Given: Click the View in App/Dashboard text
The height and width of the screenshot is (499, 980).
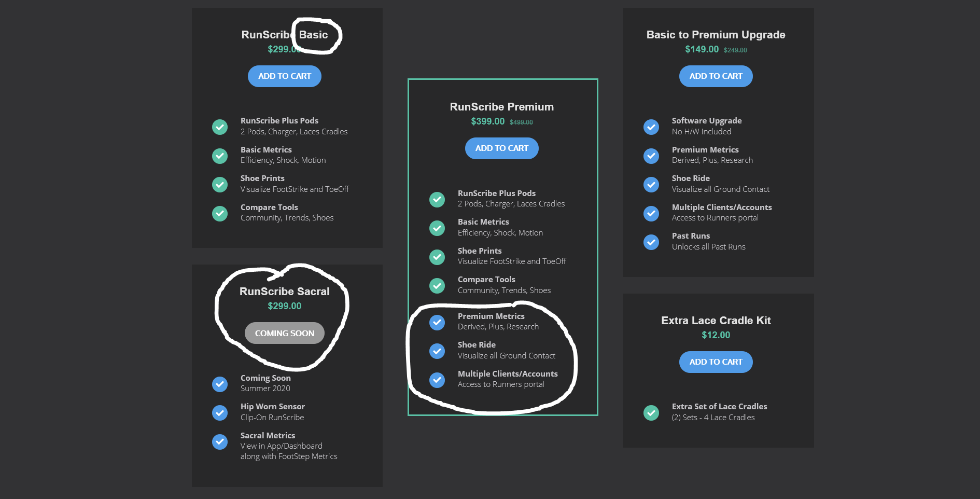Looking at the screenshot, I should point(282,446).
